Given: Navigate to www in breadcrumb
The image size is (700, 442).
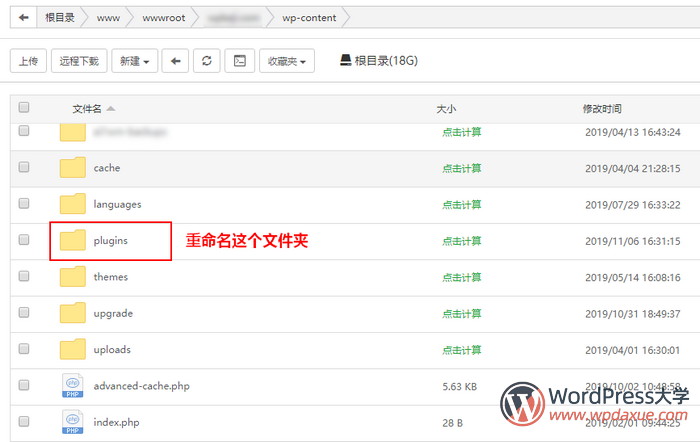Looking at the screenshot, I should tap(108, 18).
